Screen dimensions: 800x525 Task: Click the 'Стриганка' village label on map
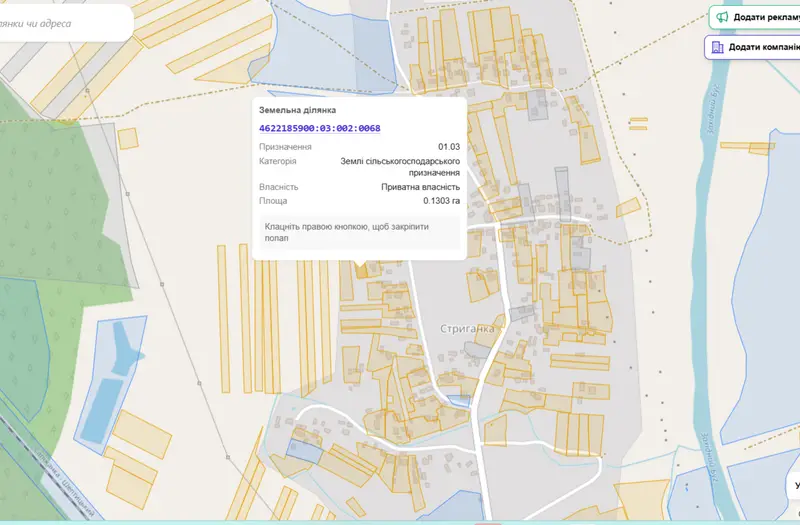point(467,329)
